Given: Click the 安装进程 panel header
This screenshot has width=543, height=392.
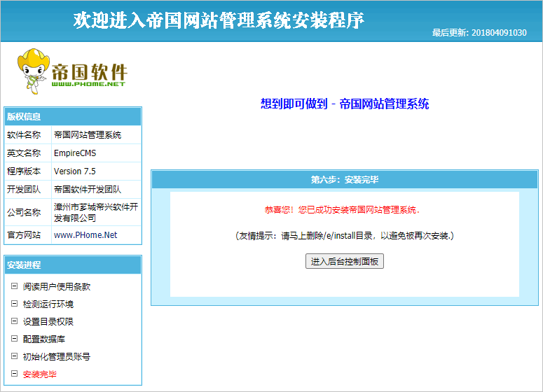Looking at the screenshot, I should pyautogui.click(x=73, y=265).
